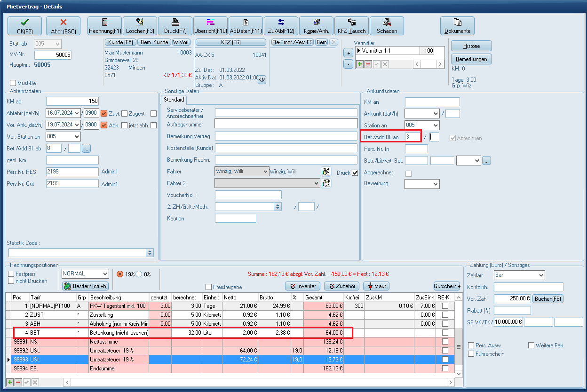
Task: Click the driver lookup icon beside Fahrer
Action: (326, 172)
